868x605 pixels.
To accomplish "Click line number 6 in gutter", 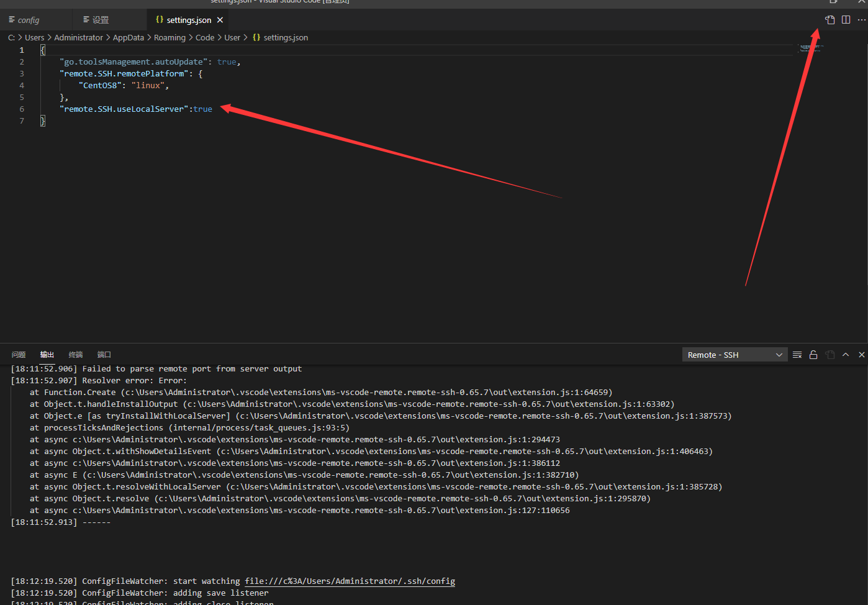I will (22, 109).
